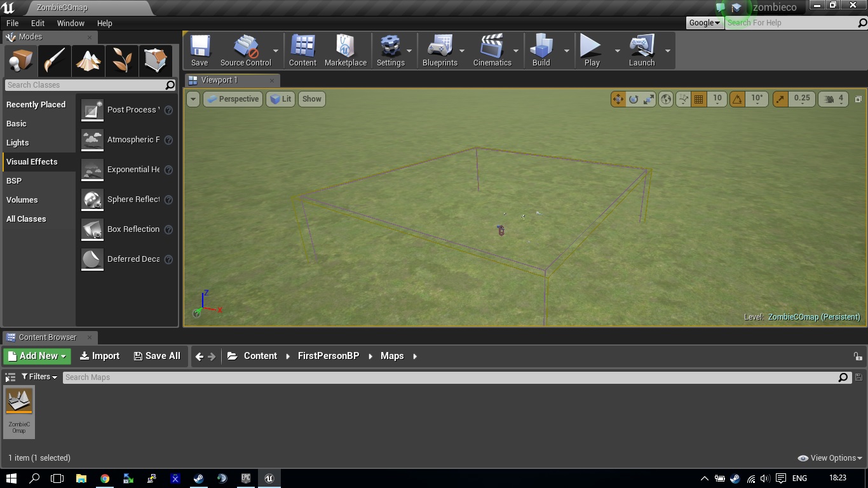The width and height of the screenshot is (868, 488).
Task: Click the Post Process Volume icon
Action: point(92,110)
